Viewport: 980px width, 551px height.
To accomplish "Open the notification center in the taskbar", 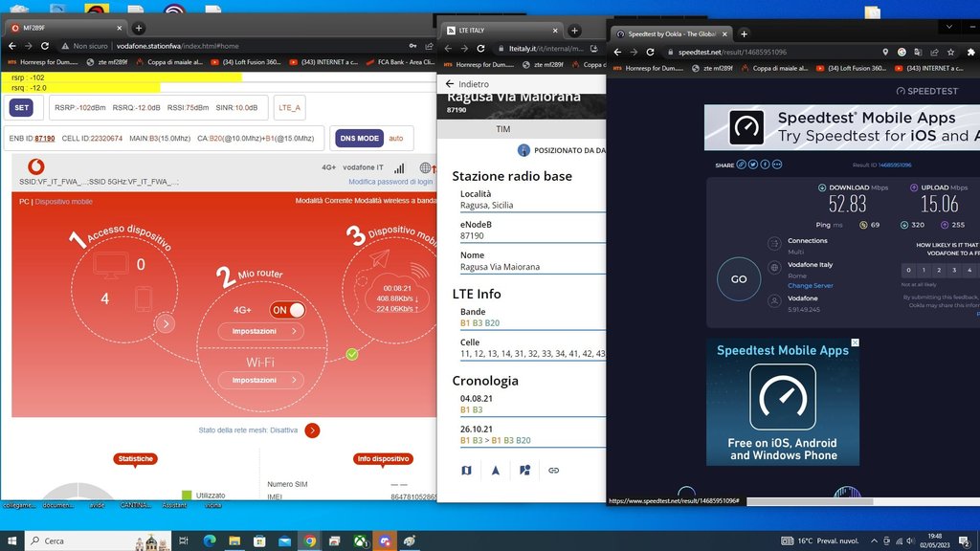I will (x=965, y=541).
